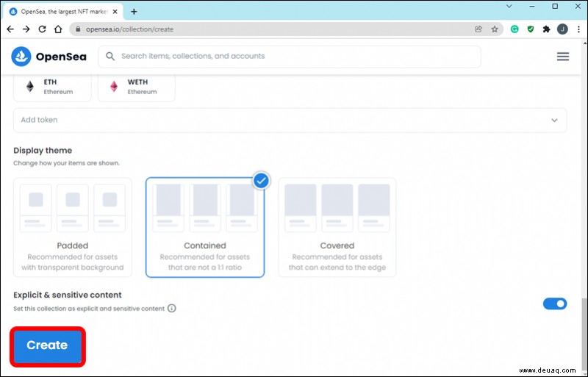Click the page vertical scrollbar thumb
The height and width of the screenshot is (377, 588).
pos(584,334)
